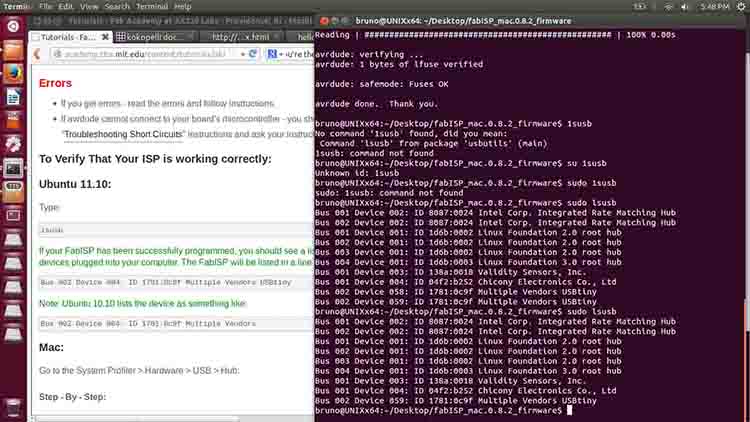Image resolution: width=750 pixels, height=422 pixels.
Task: Click 'avrdude done. Thank you.' terminal line
Action: tap(376, 104)
